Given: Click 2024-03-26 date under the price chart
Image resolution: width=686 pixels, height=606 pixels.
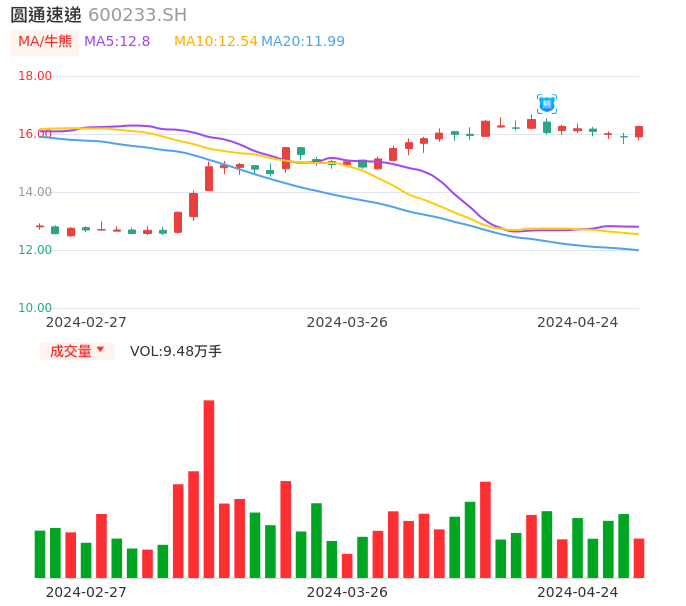Looking at the screenshot, I should click(x=347, y=322).
